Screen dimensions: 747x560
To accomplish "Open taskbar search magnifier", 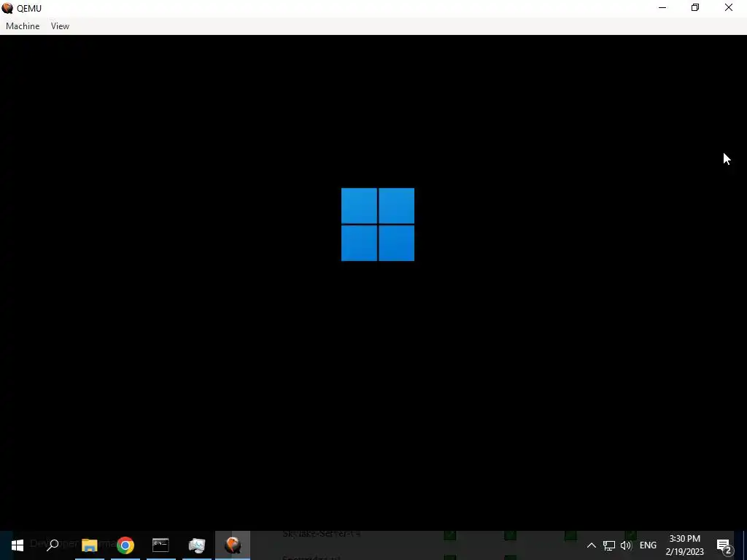I will [x=53, y=545].
